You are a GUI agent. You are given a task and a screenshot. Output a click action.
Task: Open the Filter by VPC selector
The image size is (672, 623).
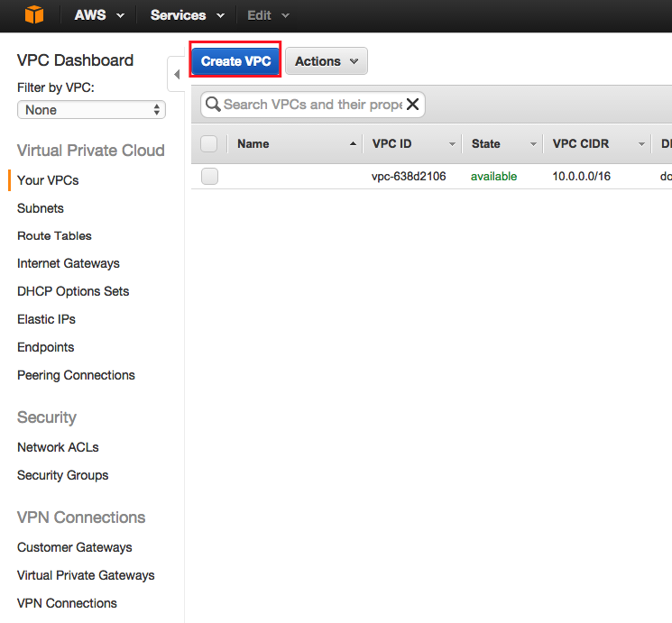pyautogui.click(x=91, y=110)
